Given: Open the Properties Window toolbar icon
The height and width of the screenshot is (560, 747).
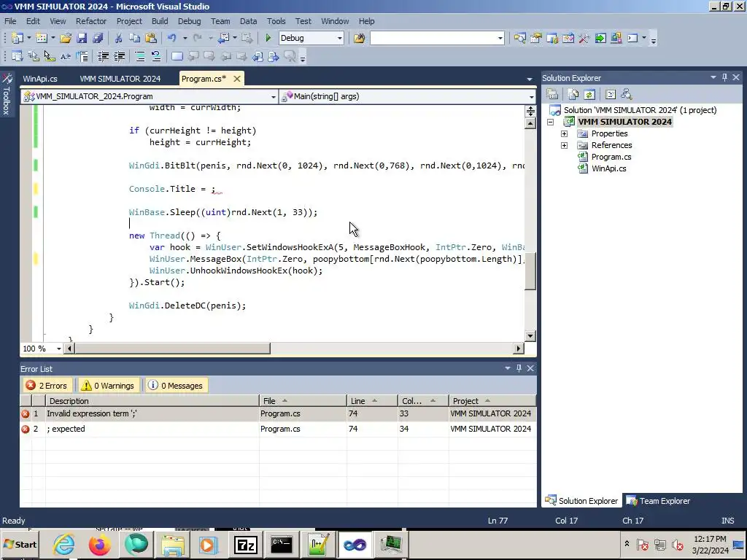Looking at the screenshot, I should tap(536, 38).
